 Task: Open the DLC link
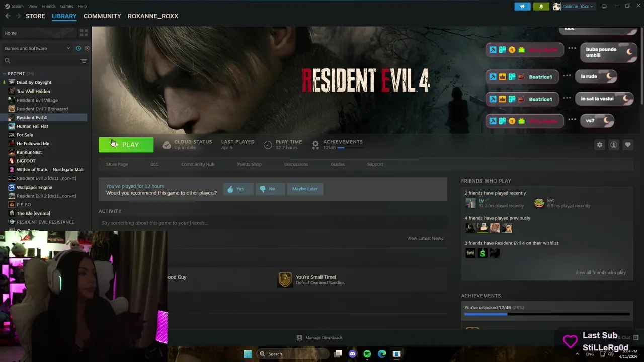pos(154,164)
